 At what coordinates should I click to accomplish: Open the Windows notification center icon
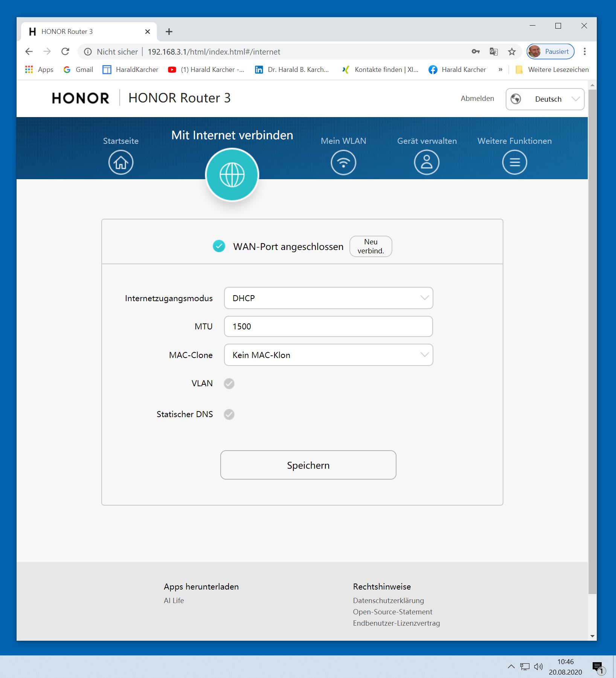coord(598,667)
